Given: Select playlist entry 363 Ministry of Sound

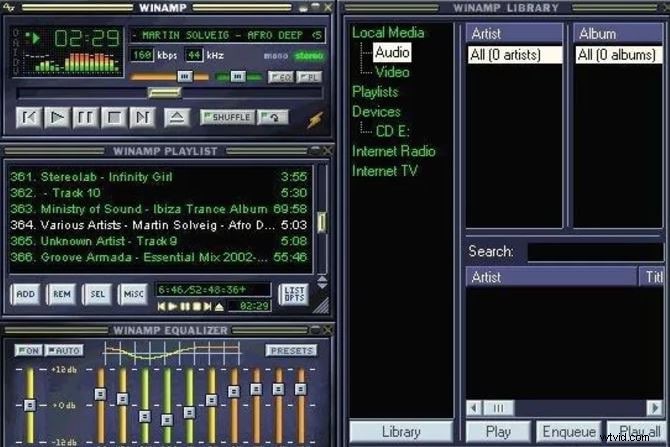Looking at the screenshot, I should [159, 209].
